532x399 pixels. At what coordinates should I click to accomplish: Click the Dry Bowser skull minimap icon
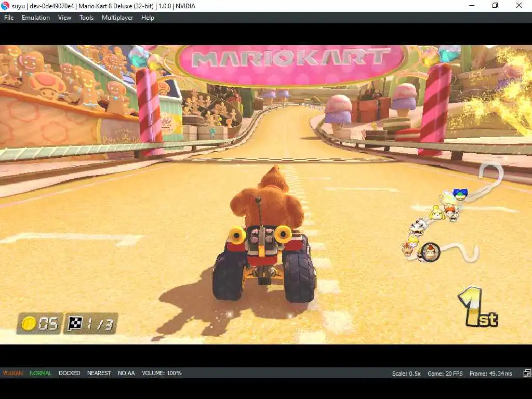coord(418,227)
